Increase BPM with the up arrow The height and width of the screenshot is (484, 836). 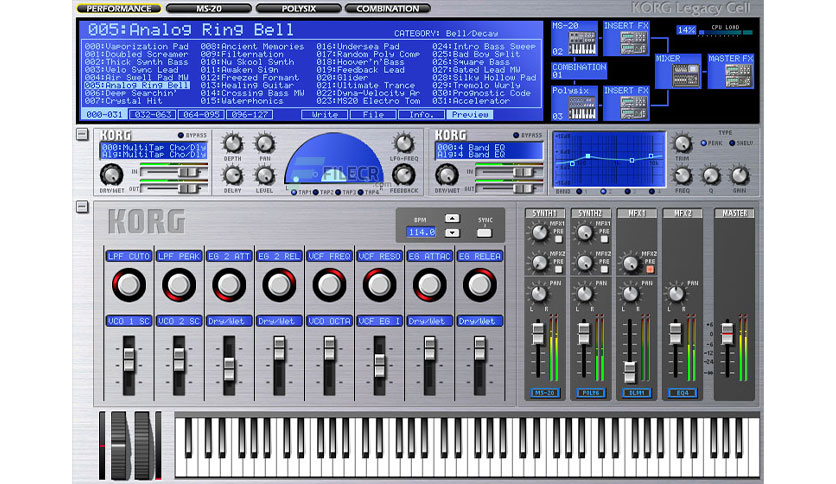pyautogui.click(x=452, y=219)
